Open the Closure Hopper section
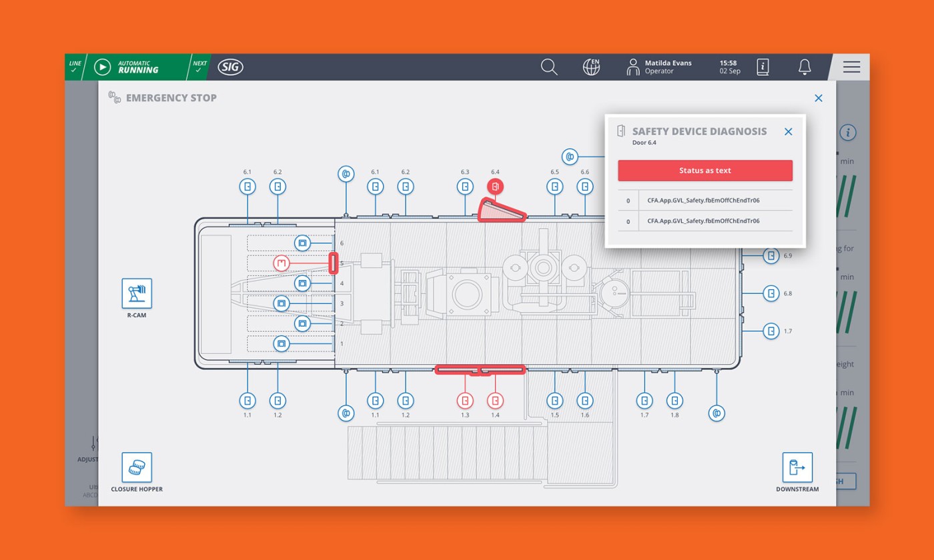 [137, 468]
